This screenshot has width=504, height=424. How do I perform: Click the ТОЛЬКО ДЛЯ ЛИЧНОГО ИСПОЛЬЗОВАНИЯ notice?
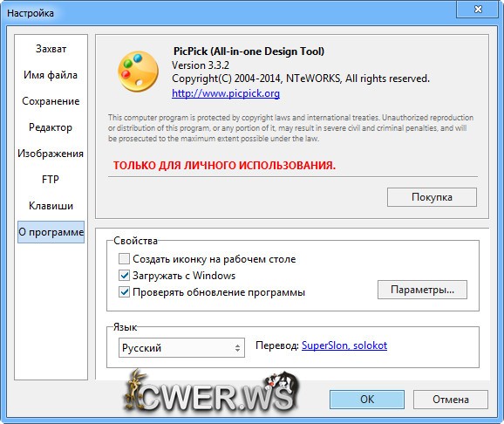point(224,166)
